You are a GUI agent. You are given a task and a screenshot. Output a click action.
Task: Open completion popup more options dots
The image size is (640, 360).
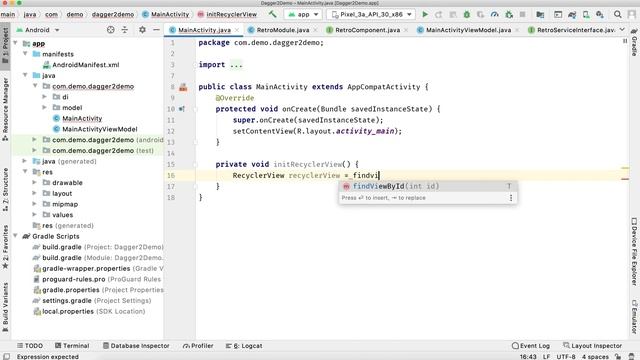coord(511,198)
